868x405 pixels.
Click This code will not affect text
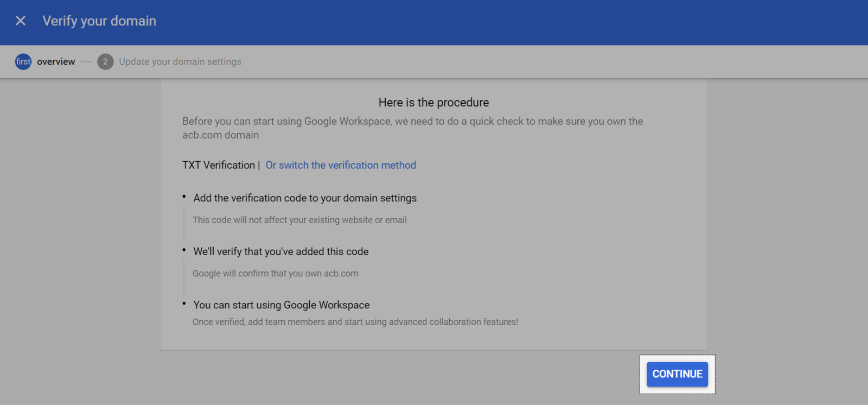tap(299, 220)
